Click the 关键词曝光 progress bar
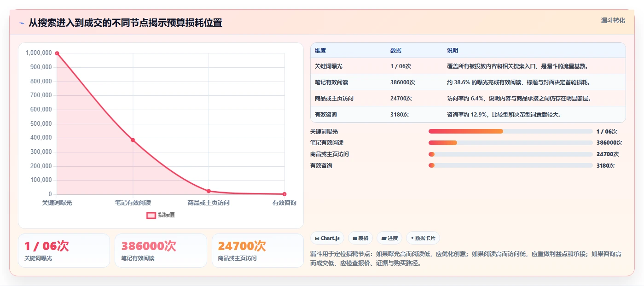The width and height of the screenshot is (644, 286). [511, 131]
